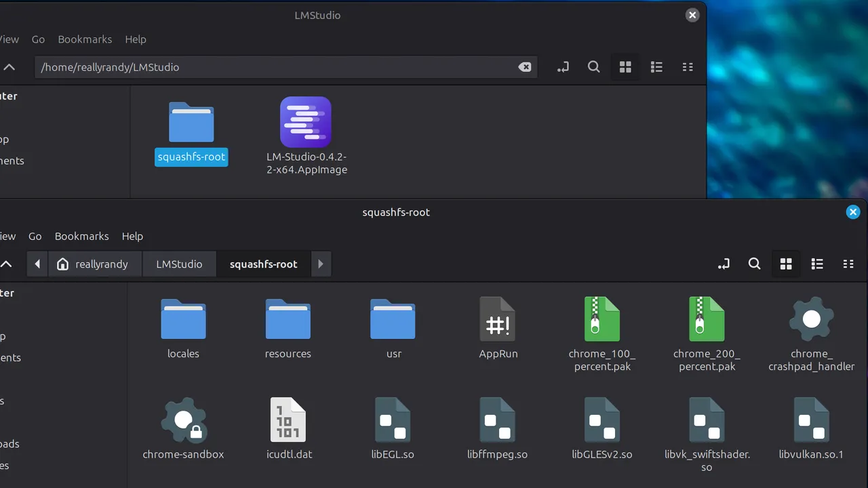Close the LMStudio window
This screenshot has height=488, width=868.
[x=692, y=15]
